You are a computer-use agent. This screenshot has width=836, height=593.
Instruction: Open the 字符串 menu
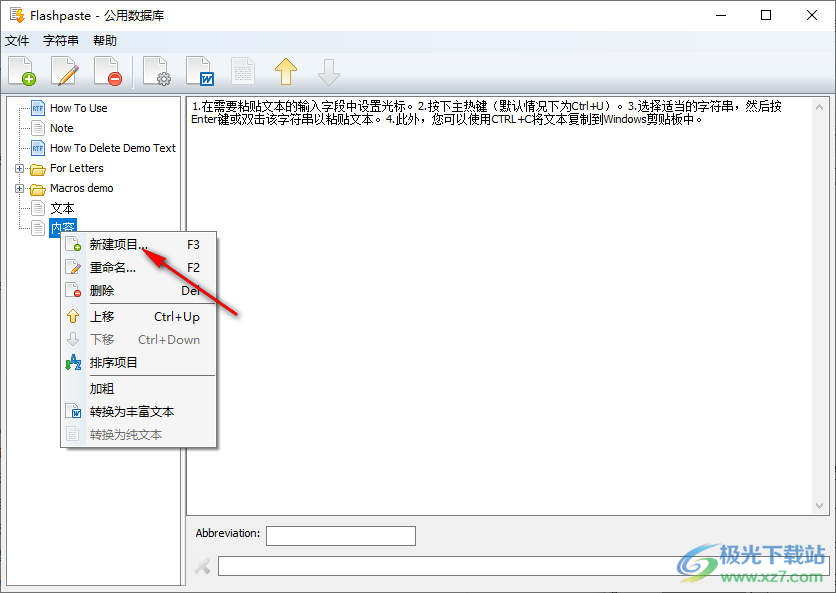coord(58,40)
